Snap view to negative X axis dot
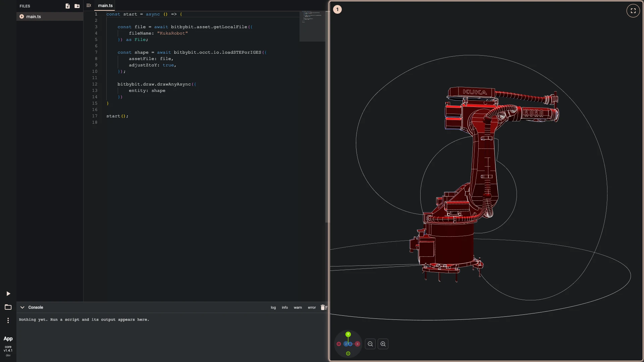 pos(339,344)
